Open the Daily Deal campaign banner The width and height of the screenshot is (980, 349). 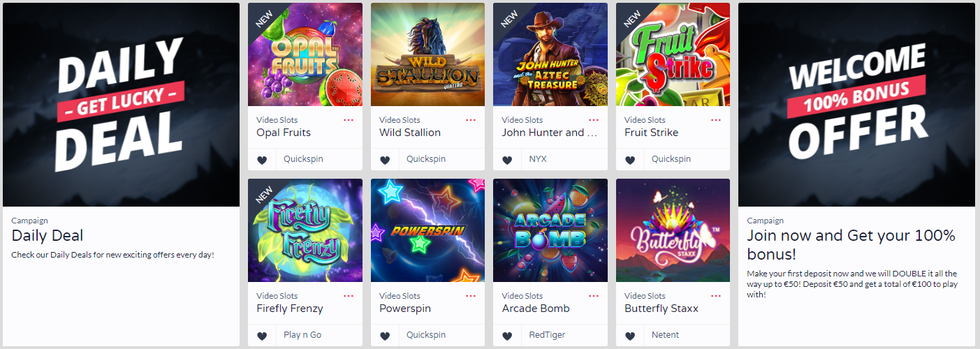click(x=122, y=105)
